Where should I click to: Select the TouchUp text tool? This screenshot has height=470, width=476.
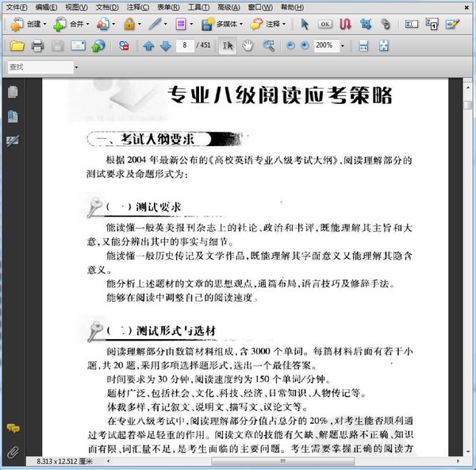tap(411, 24)
